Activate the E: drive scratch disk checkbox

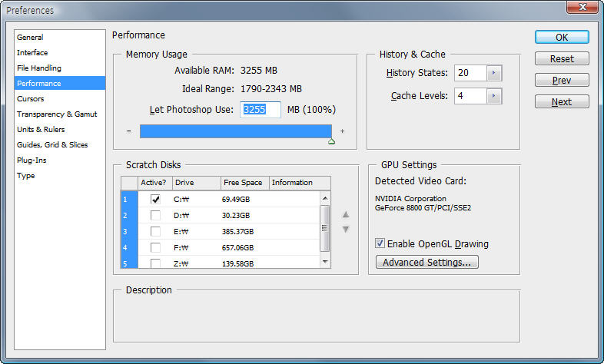[156, 231]
